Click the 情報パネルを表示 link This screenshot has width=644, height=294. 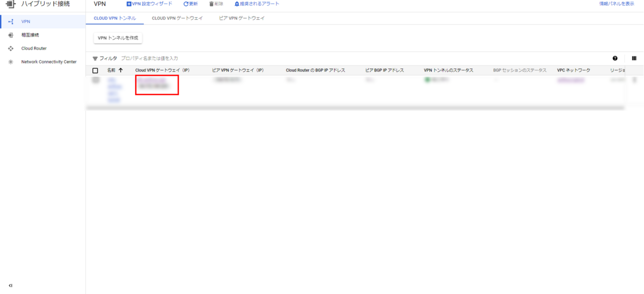616,4
